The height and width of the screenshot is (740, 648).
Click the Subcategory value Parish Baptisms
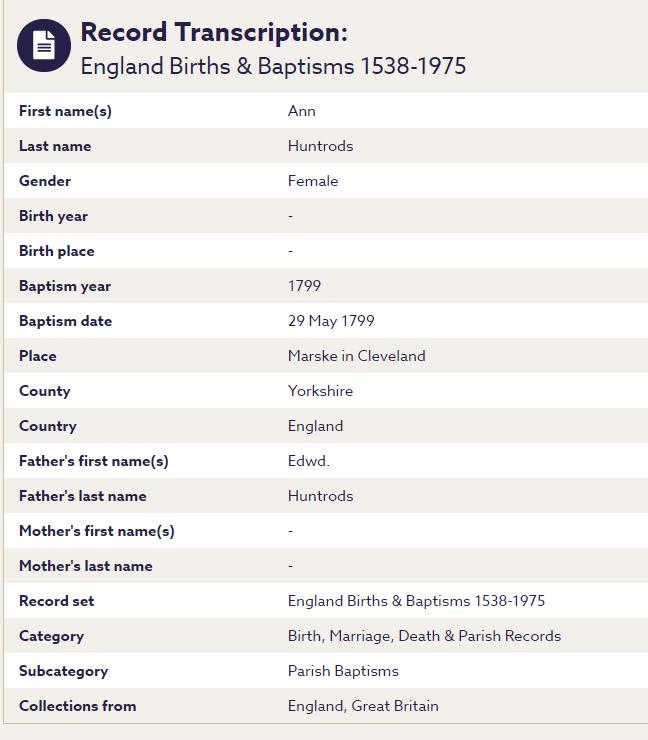tap(343, 671)
